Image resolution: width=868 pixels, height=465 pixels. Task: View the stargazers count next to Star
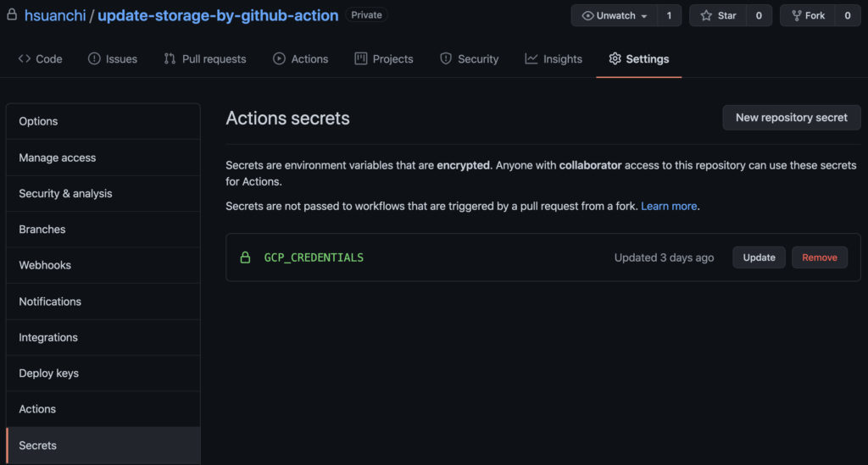tap(759, 15)
